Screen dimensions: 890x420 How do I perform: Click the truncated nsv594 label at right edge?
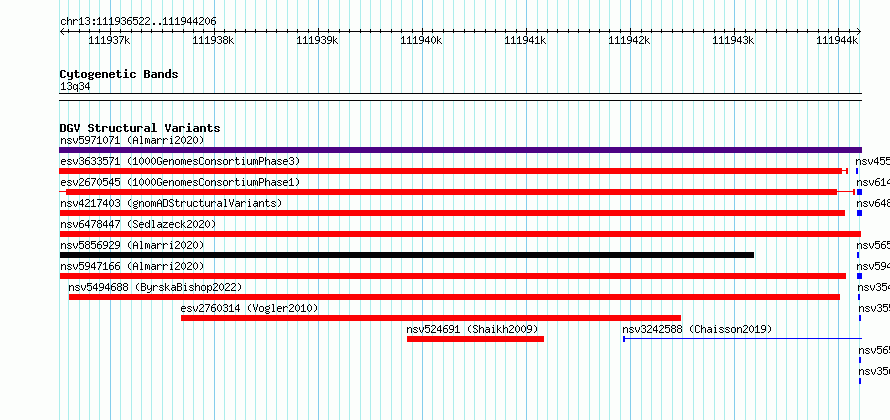click(x=873, y=266)
